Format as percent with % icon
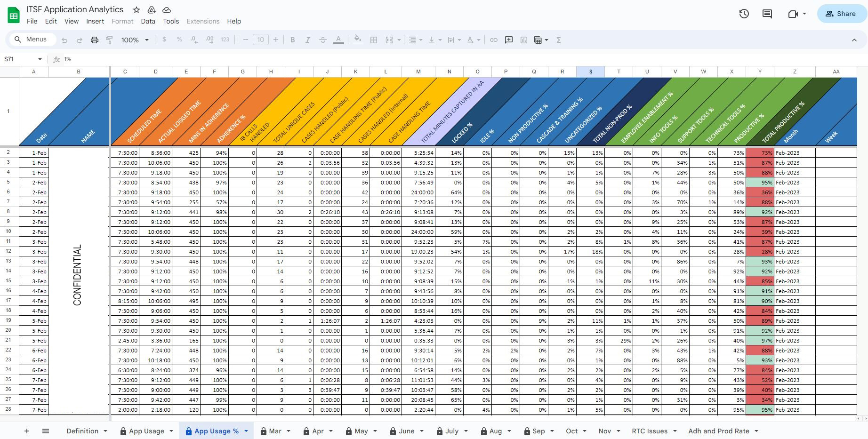This screenshot has width=868, height=439. 179,40
